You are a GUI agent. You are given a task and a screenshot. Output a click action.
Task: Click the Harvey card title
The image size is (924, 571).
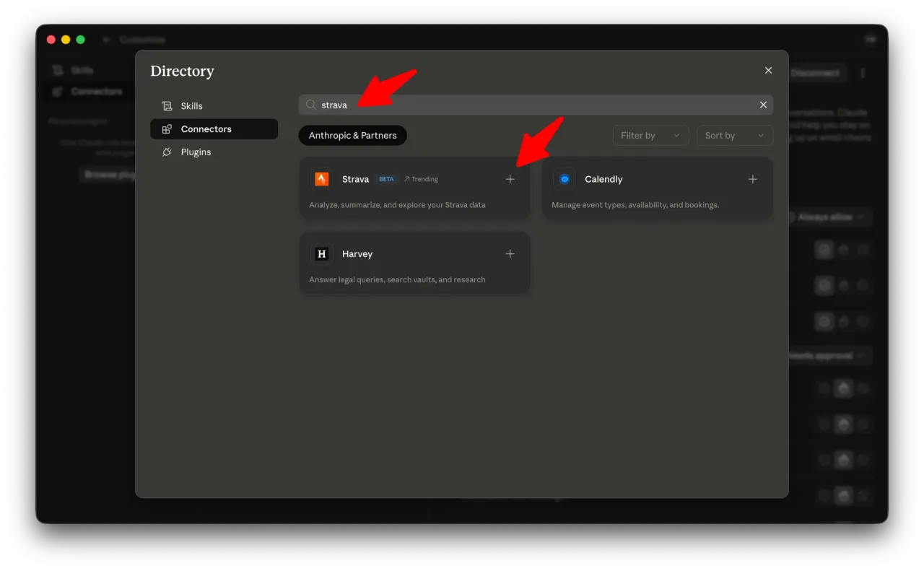pos(357,254)
